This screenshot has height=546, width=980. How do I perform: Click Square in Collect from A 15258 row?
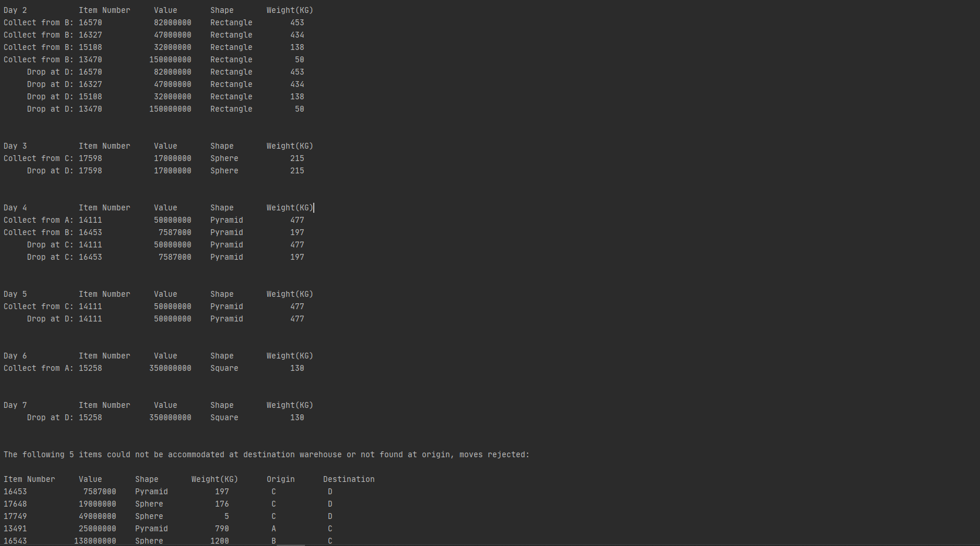(x=224, y=368)
